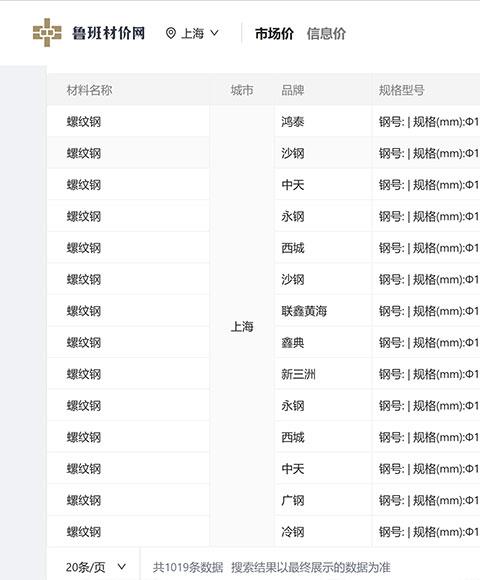Click the 鲁班材价网 site title text
The width and height of the screenshot is (480, 580).
[108, 33]
